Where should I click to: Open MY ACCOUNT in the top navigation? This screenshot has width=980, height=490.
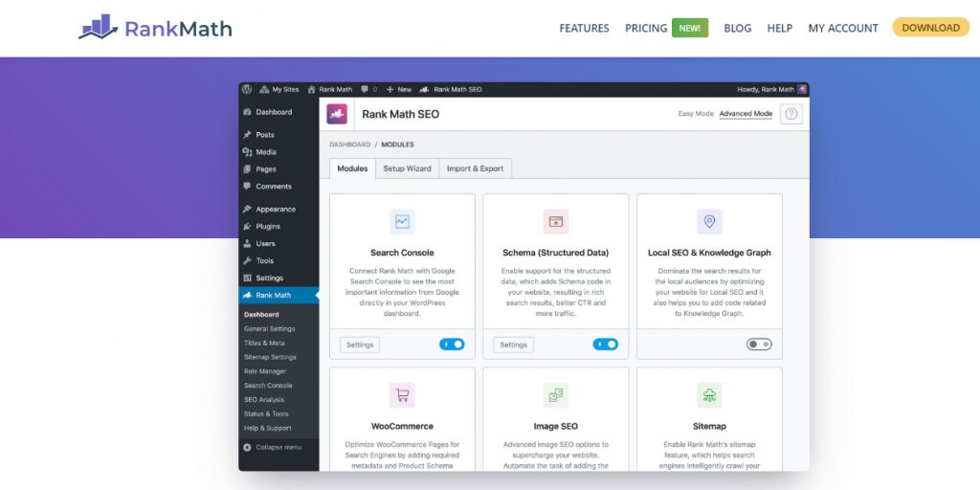click(843, 28)
